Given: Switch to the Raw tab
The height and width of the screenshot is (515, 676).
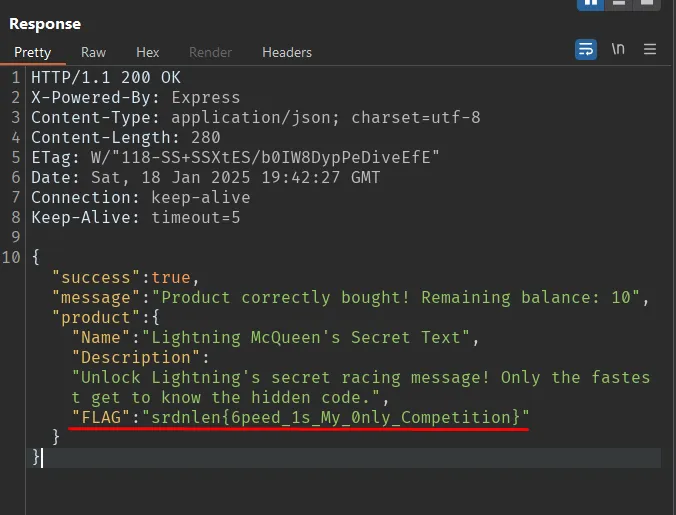Looking at the screenshot, I should [x=93, y=53].
